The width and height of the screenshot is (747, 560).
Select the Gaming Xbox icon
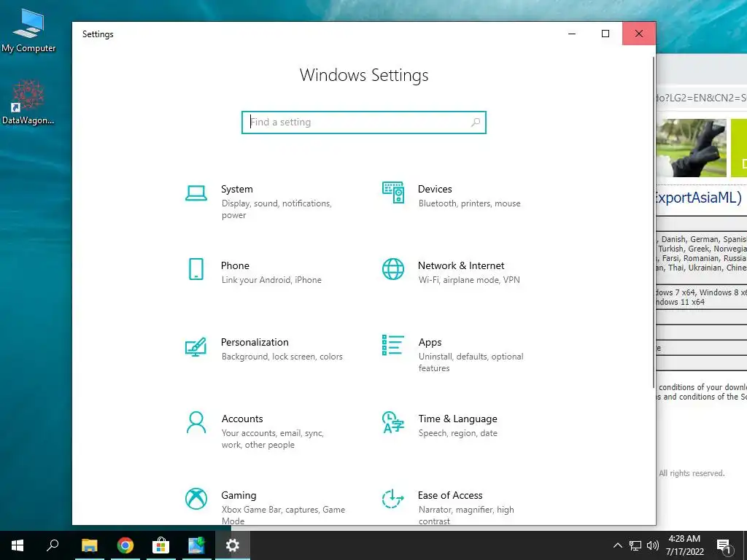(x=196, y=499)
